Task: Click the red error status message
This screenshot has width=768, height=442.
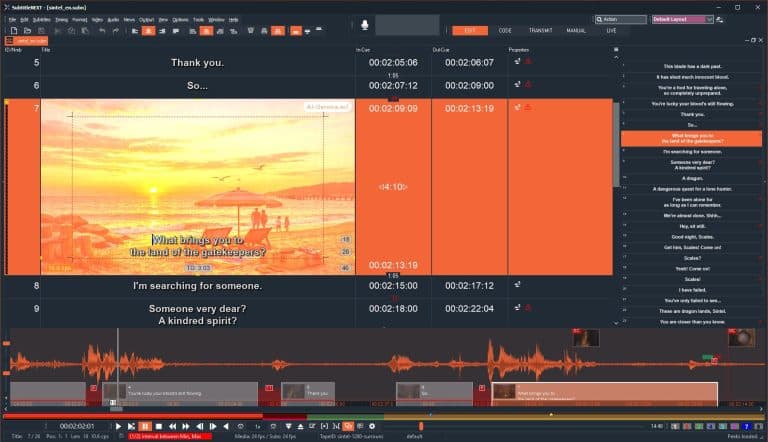Action: tap(169, 436)
